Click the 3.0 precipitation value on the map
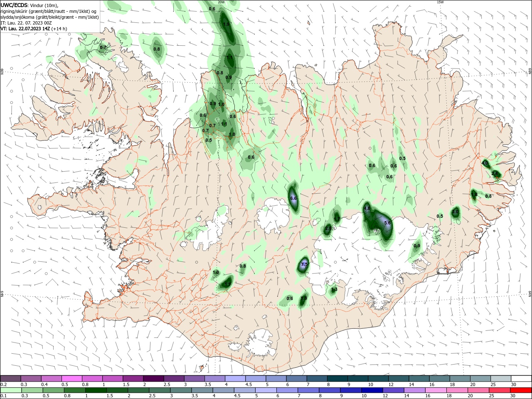Screen dimensions: 532x399 (455, 212)
